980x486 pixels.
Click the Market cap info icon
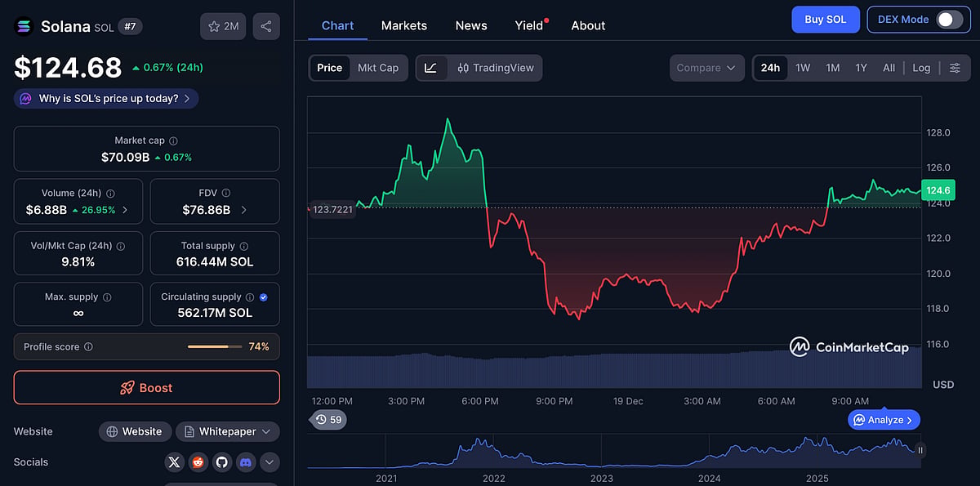pyautogui.click(x=173, y=141)
